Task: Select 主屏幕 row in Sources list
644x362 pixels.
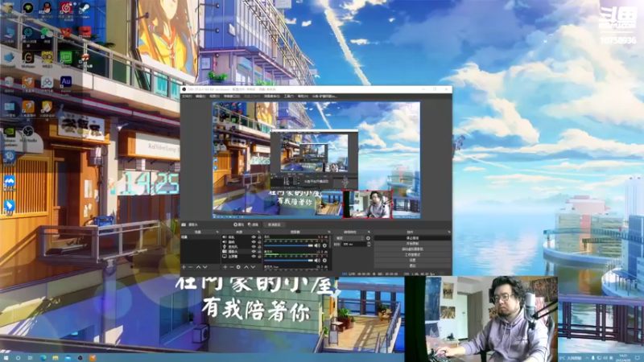Action: [242, 257]
